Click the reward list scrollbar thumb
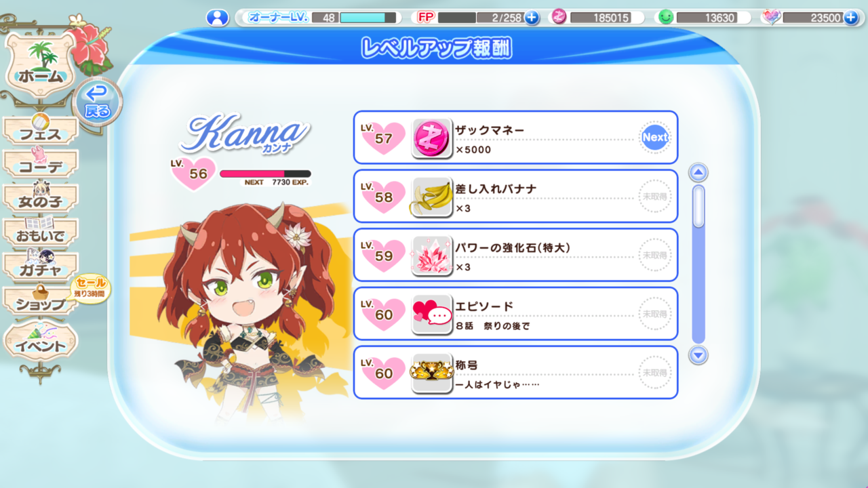Screen dimensions: 868x488 tap(698, 207)
